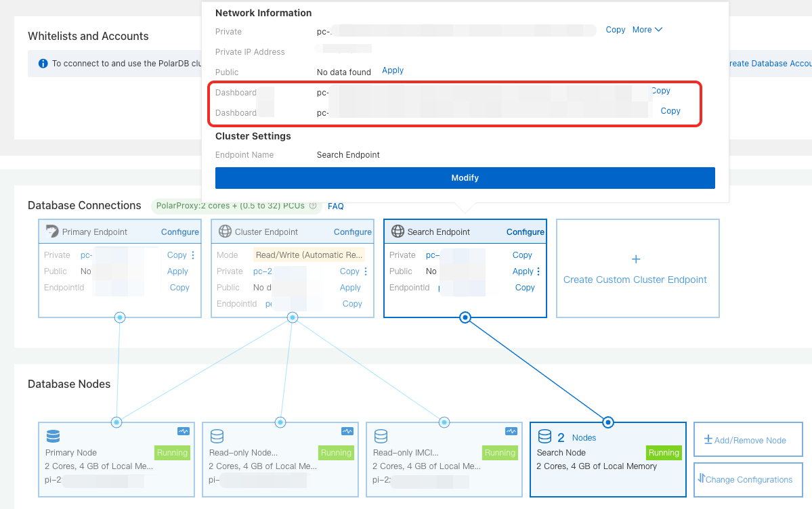Image resolution: width=812 pixels, height=509 pixels.
Task: Open the Primary Node monitoring chart icon
Action: pyautogui.click(x=184, y=431)
